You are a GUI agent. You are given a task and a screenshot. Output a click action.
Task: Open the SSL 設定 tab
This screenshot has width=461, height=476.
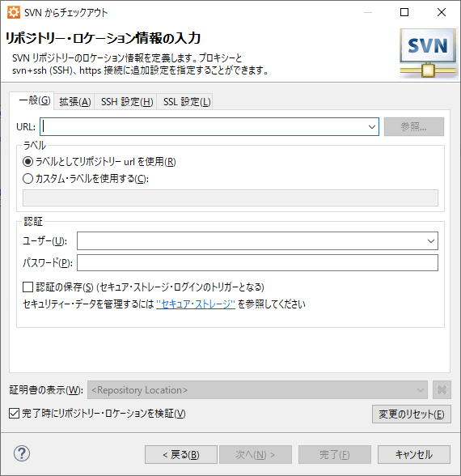185,102
